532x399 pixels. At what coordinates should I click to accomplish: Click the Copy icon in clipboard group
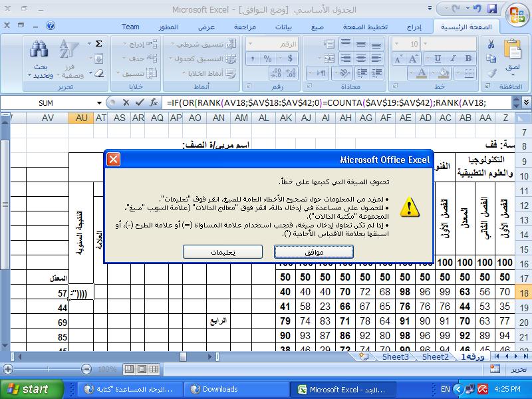point(491,59)
